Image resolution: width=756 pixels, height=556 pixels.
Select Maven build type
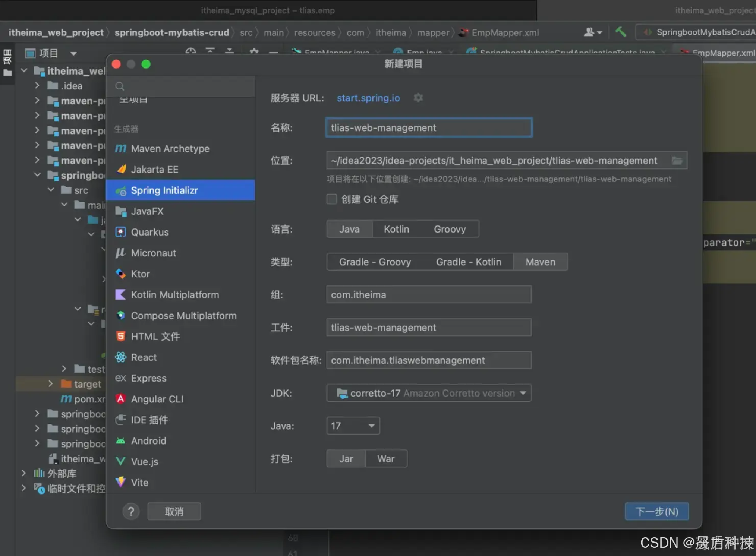541,262
